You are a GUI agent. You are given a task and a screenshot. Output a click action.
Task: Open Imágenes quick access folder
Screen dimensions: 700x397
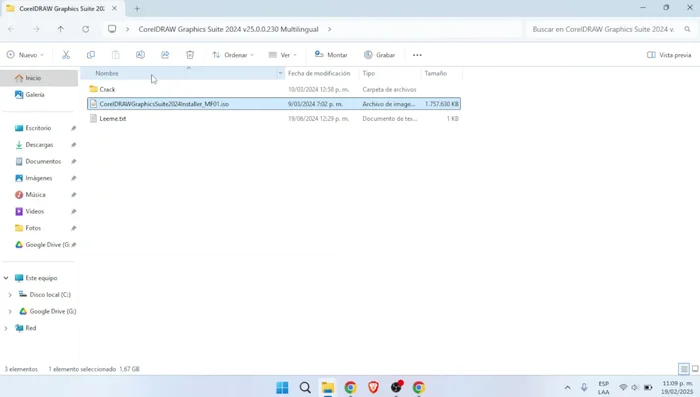click(x=39, y=178)
